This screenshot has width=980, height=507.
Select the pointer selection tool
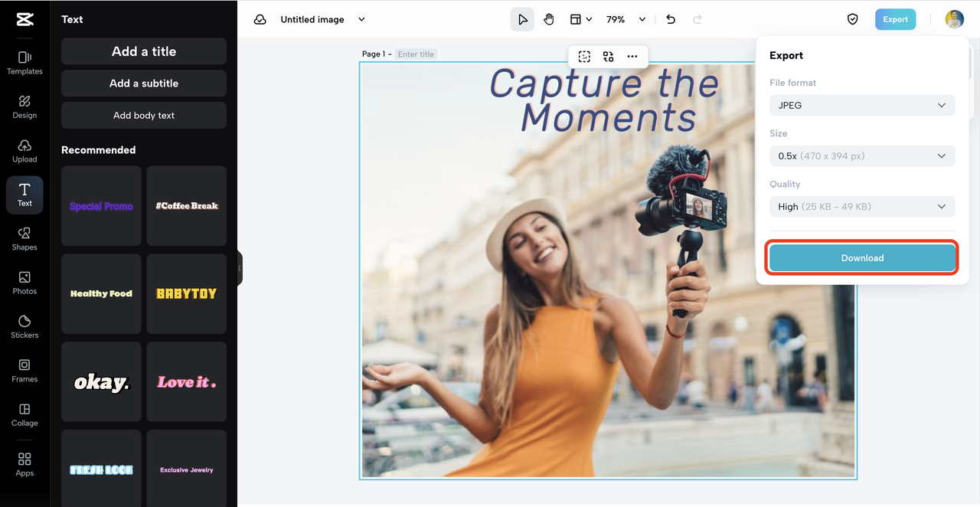pos(522,19)
